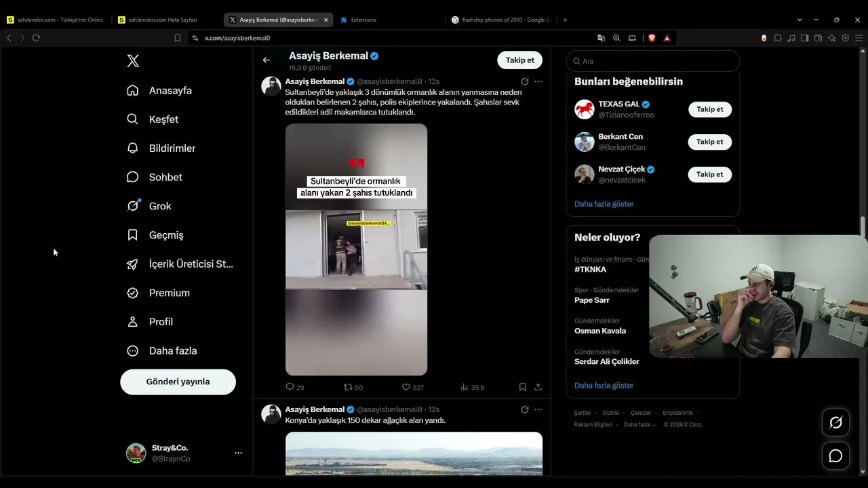Screen dimensions: 868x488
Task: Open the Reklam Bilgileri footer link
Action: (593, 424)
